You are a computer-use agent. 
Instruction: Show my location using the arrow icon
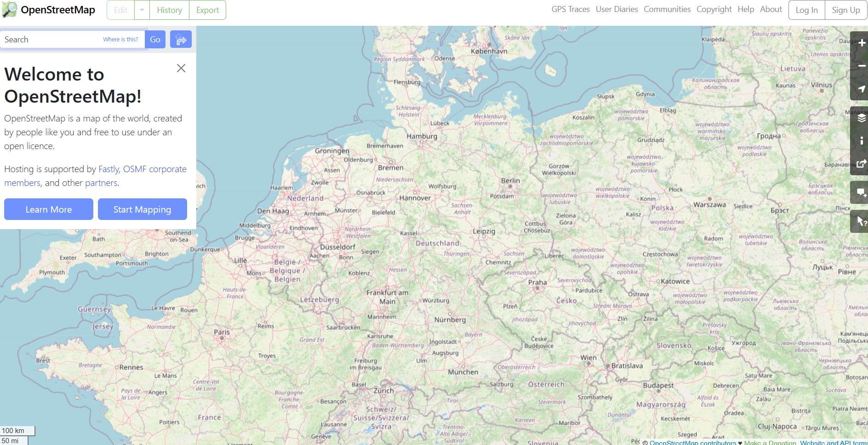click(861, 89)
